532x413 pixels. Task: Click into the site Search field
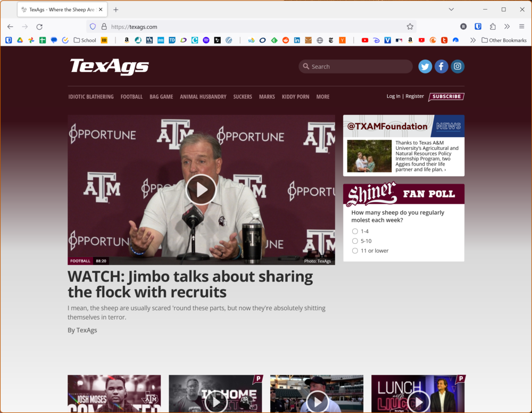pos(359,67)
